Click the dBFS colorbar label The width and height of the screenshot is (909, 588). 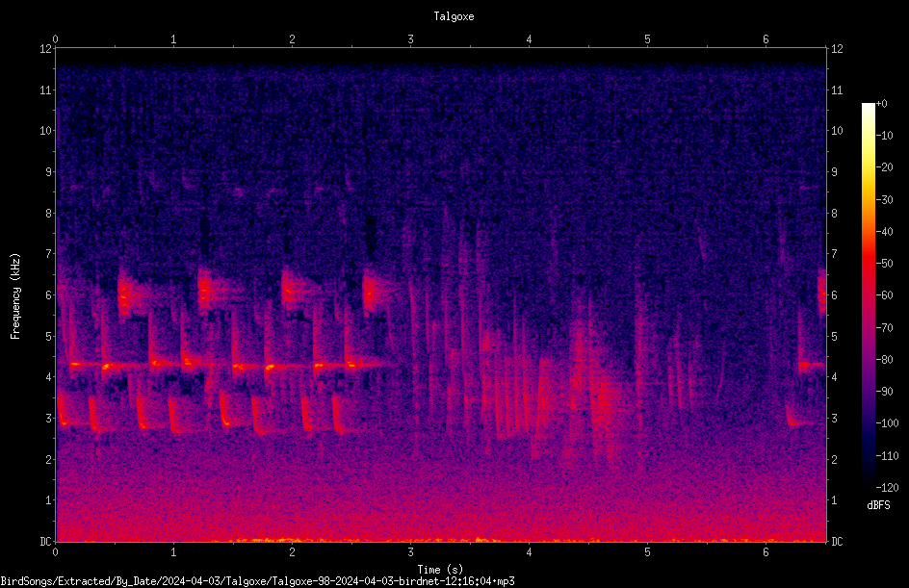coord(878,505)
